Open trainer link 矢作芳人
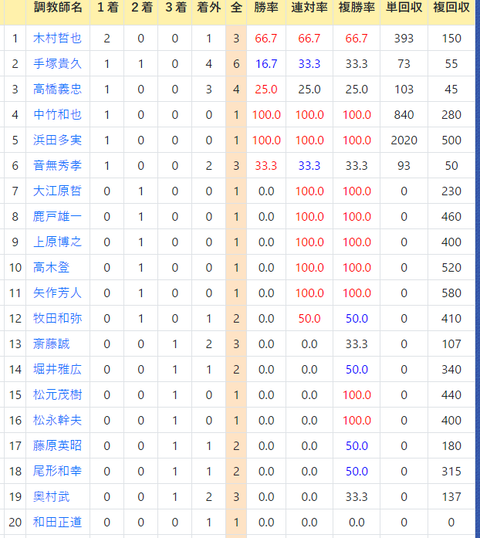 [57, 293]
